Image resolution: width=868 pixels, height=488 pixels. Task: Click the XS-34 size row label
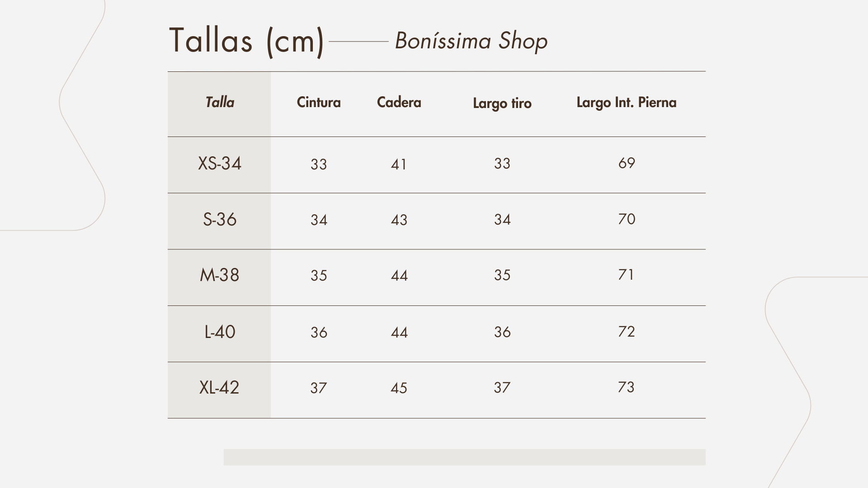[220, 164]
